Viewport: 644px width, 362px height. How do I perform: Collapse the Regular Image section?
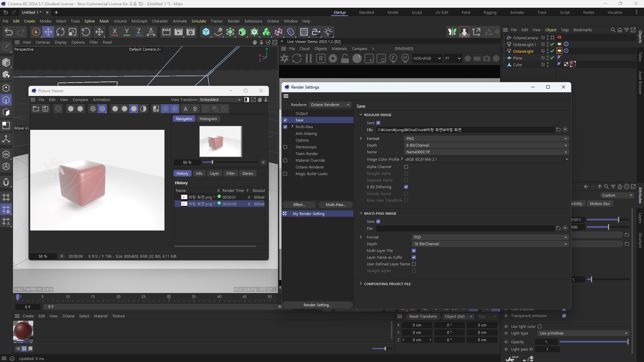(x=361, y=115)
